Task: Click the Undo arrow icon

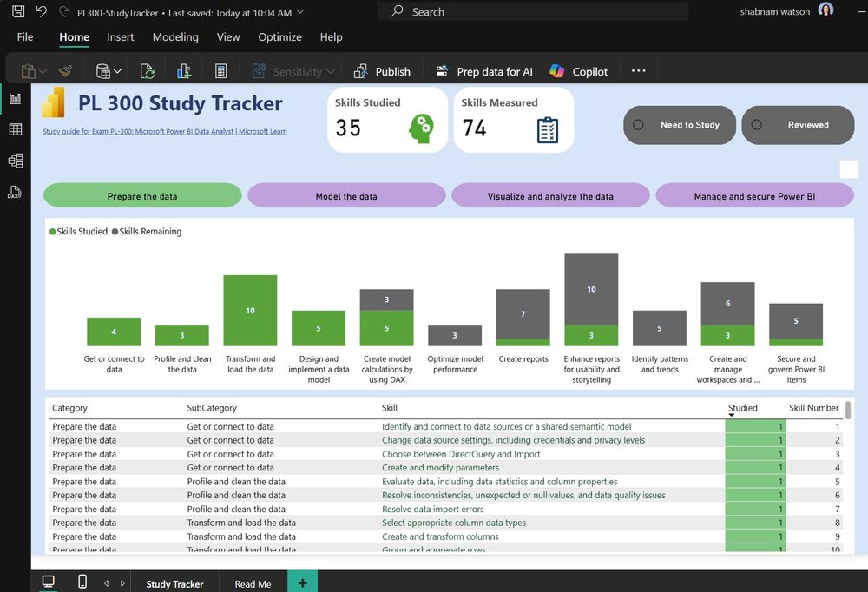Action: pyautogui.click(x=41, y=11)
